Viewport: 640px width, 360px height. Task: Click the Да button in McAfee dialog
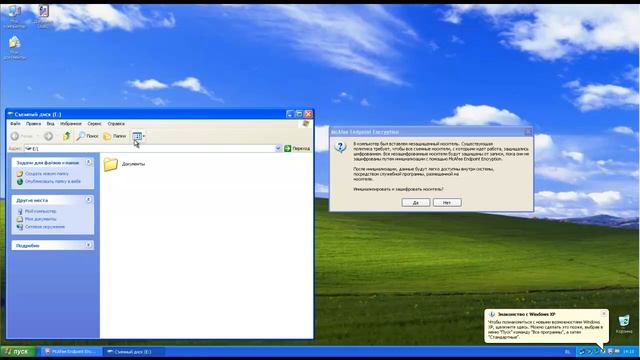pos(416,202)
